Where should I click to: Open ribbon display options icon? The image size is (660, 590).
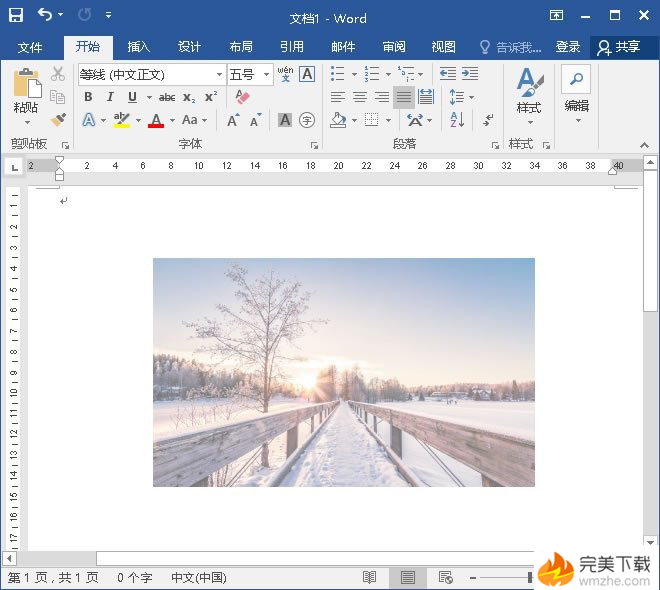click(556, 16)
